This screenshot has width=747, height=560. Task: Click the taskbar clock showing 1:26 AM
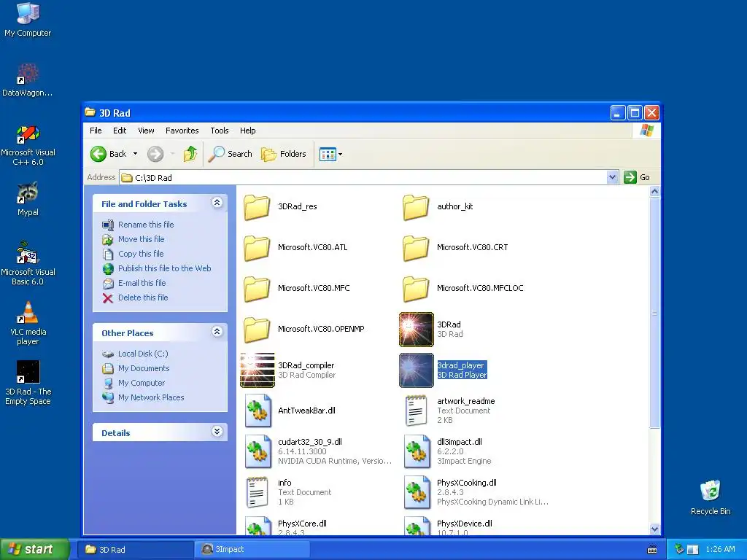coord(720,550)
